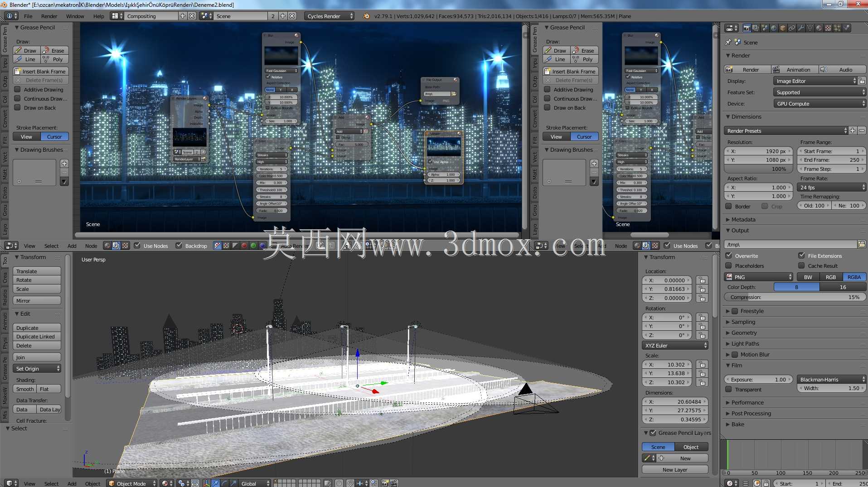Click the New Layer button
This screenshot has width=868, height=487.
675,470
